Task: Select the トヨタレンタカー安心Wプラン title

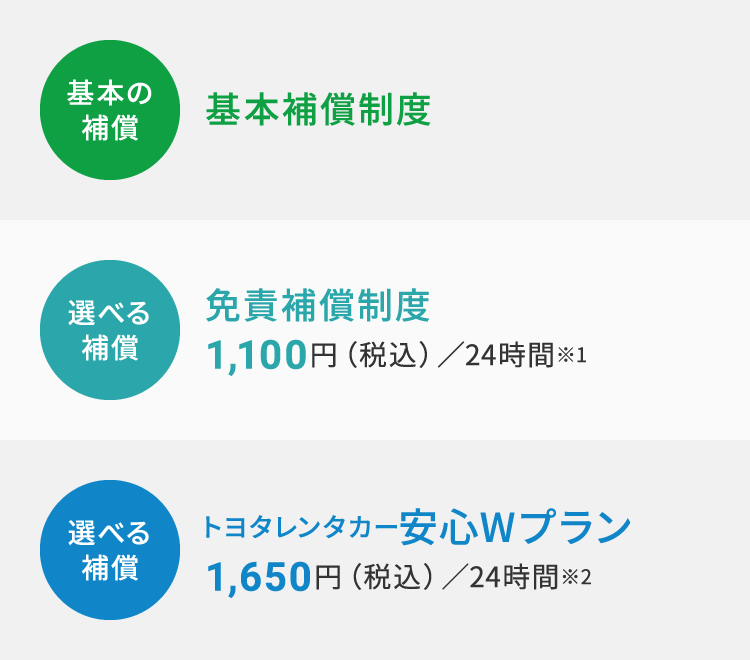Action: [x=417, y=528]
